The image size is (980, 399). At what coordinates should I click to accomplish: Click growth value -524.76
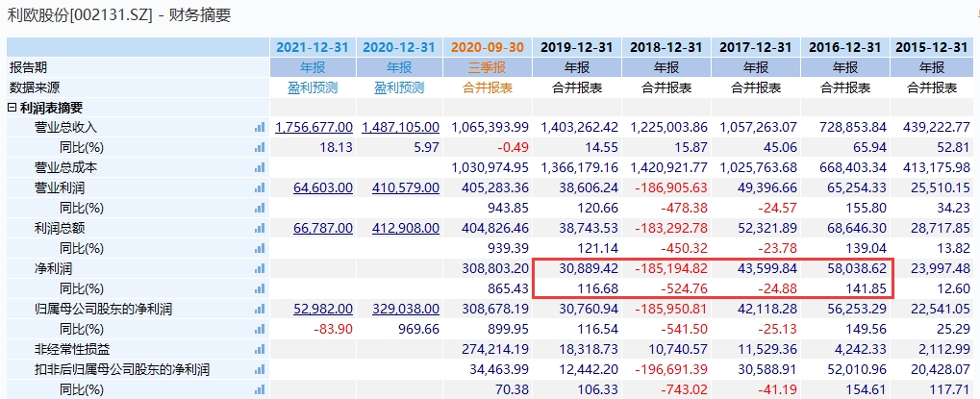(x=684, y=289)
